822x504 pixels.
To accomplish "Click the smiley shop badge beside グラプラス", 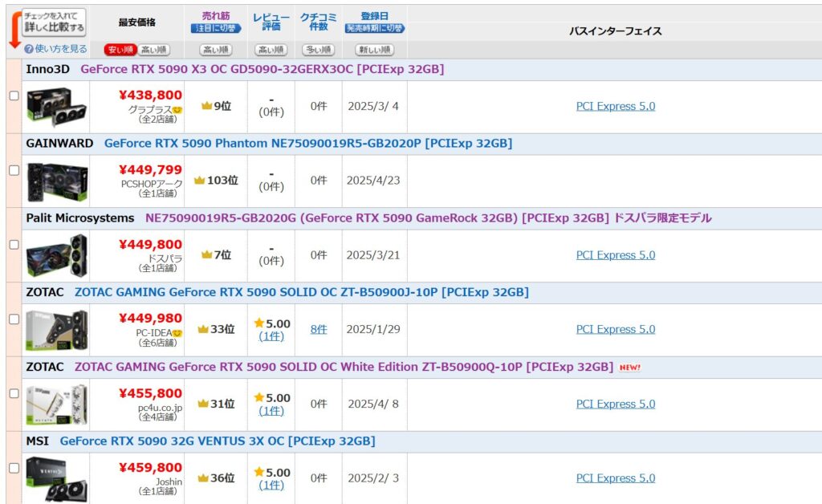I will pos(177,110).
